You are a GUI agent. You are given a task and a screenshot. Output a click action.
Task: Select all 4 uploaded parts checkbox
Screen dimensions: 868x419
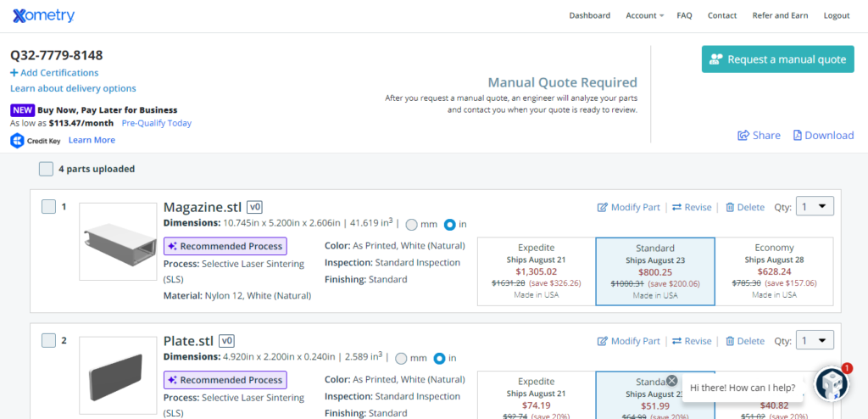[46, 169]
